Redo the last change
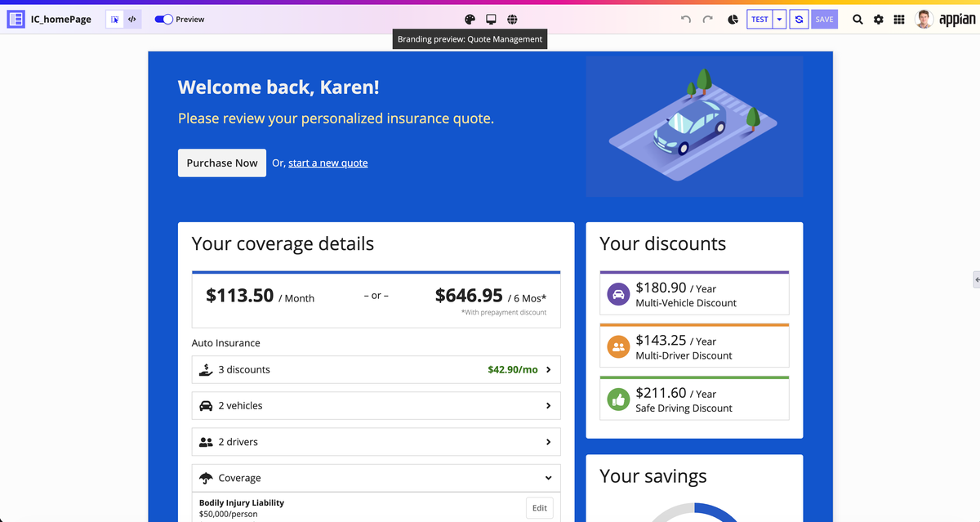 (707, 20)
